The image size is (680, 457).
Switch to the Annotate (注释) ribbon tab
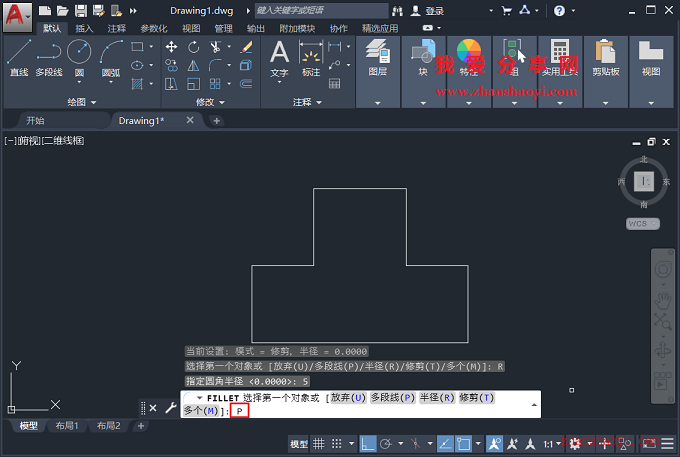(117, 29)
